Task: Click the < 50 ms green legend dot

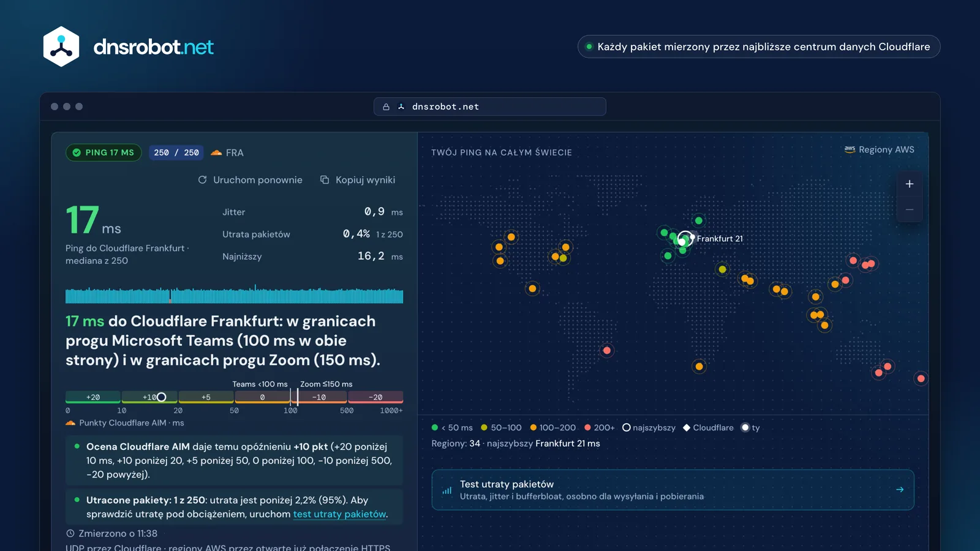Action: (435, 428)
